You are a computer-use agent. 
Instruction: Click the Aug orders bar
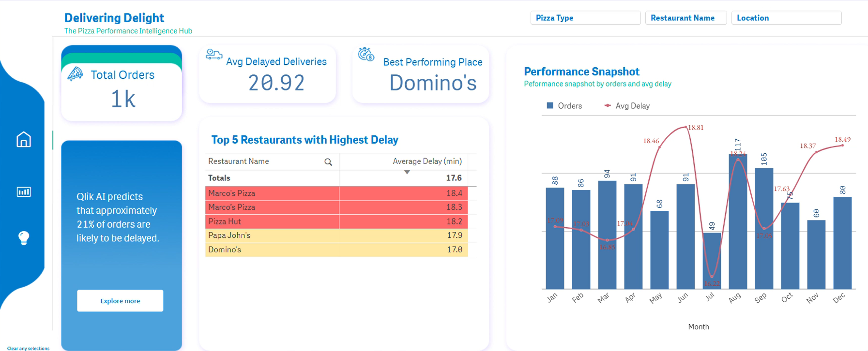click(x=738, y=221)
